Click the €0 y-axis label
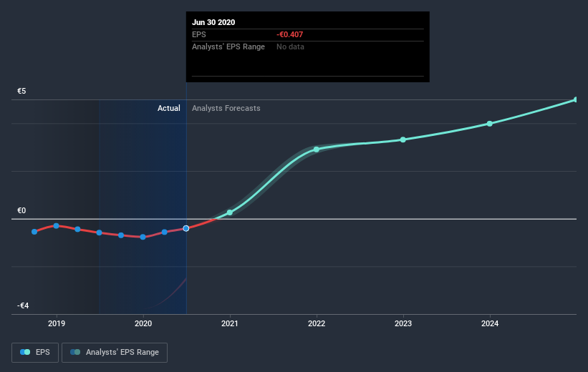Viewport: 588px width, 372px height. (x=21, y=210)
